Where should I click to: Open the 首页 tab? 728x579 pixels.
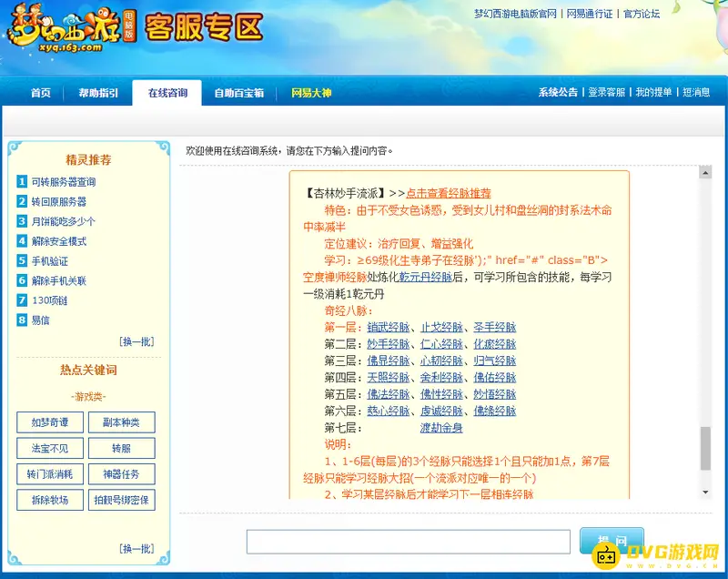(40, 93)
